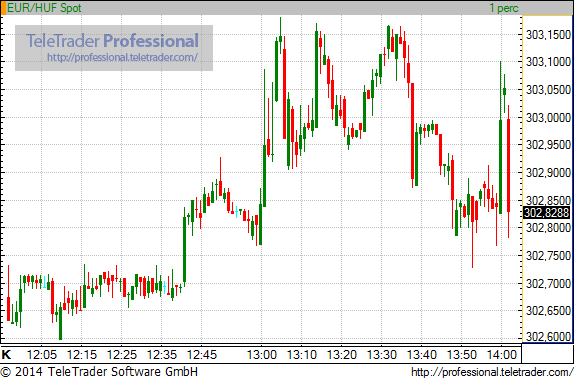Click the '1 perc' interval label

(x=504, y=8)
